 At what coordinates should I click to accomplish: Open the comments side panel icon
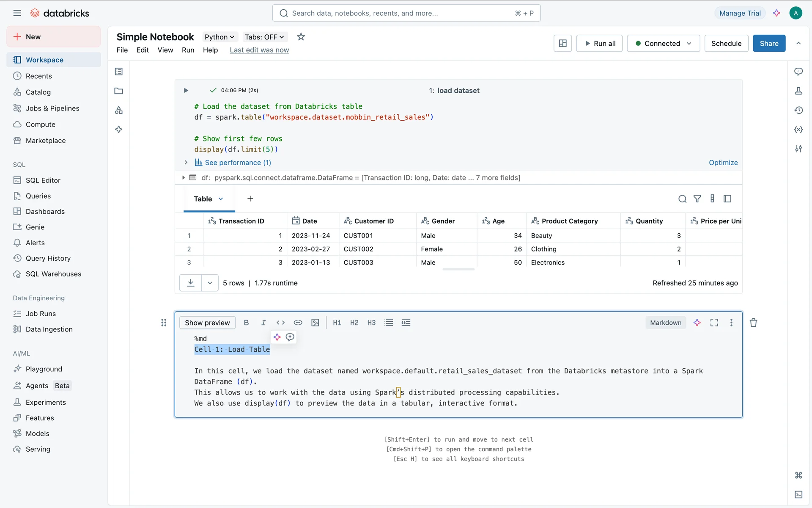tap(798, 72)
